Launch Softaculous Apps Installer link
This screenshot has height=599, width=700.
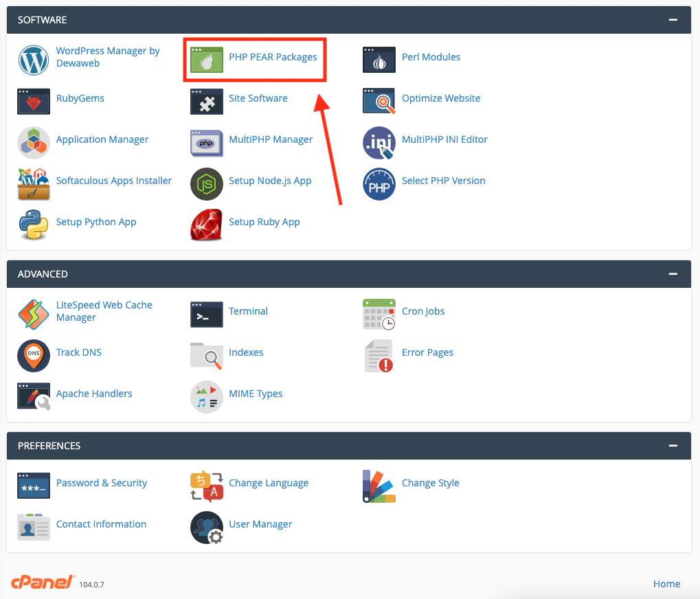pos(114,181)
